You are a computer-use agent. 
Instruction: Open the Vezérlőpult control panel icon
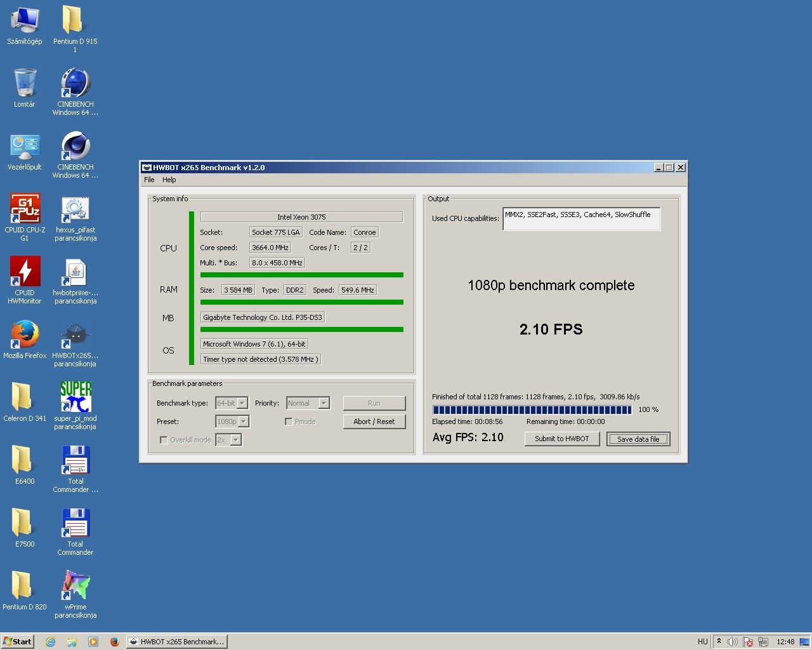point(24,152)
